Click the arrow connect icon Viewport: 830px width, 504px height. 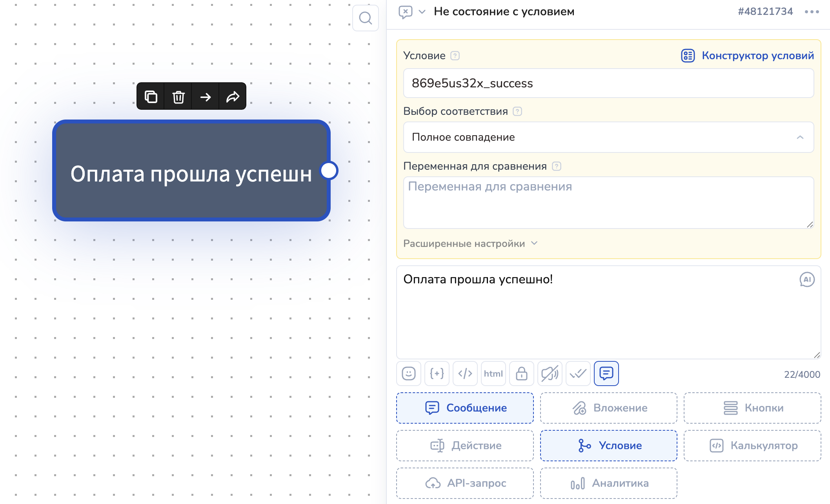click(206, 96)
